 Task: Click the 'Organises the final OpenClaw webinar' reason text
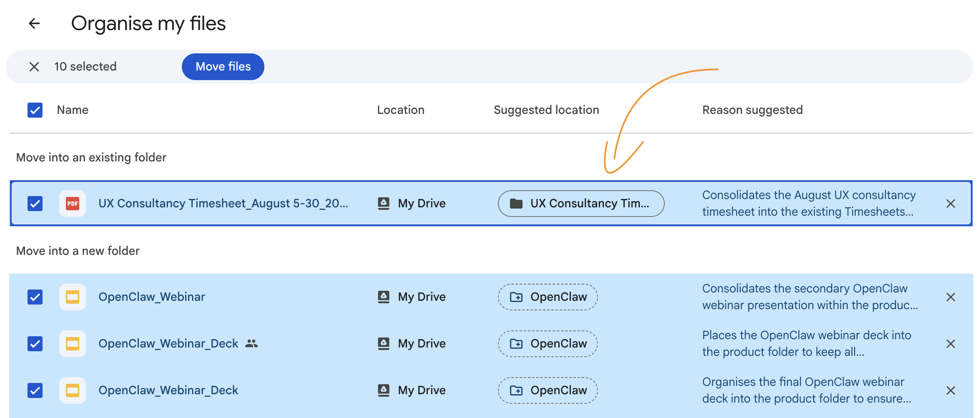click(x=807, y=390)
